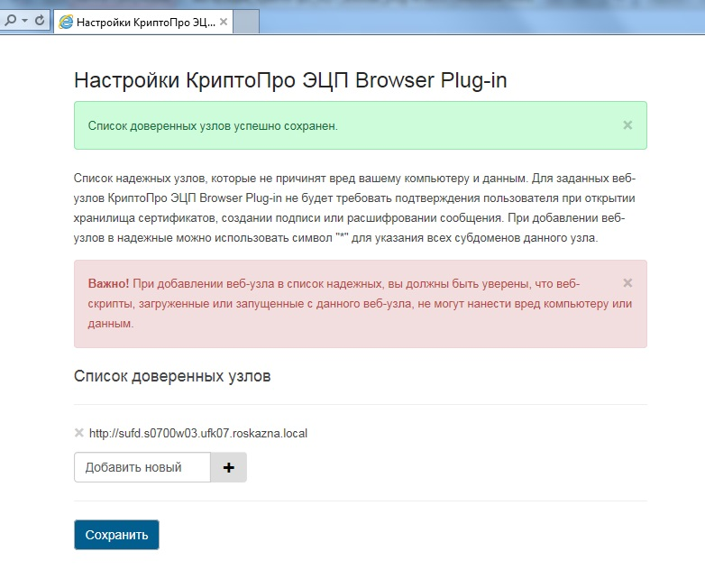Click the Список доверенных узлов heading

172,376
